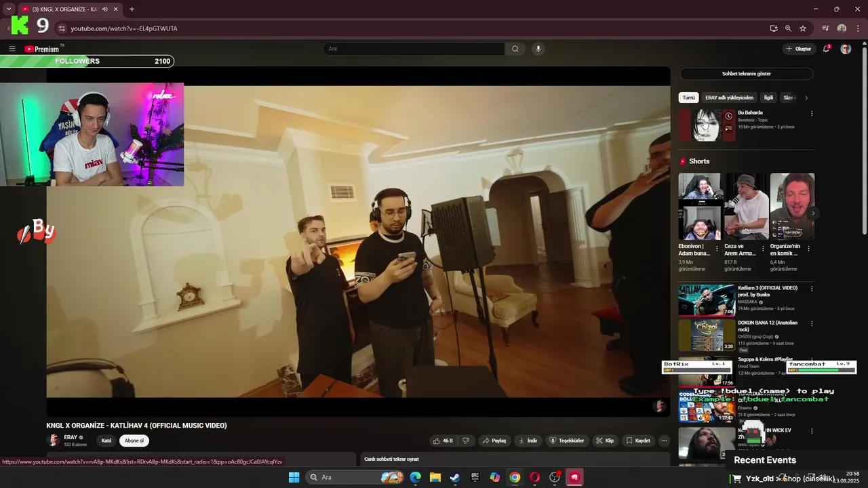Screen dimensions: 868x488
Task: Click the address bar URL
Action: click(124, 28)
